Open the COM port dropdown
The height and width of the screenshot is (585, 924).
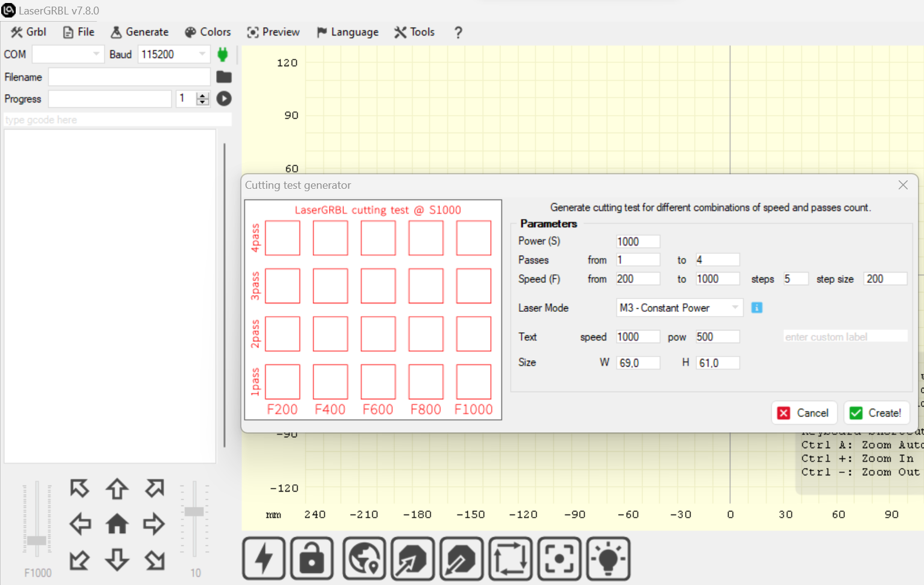[x=95, y=54]
